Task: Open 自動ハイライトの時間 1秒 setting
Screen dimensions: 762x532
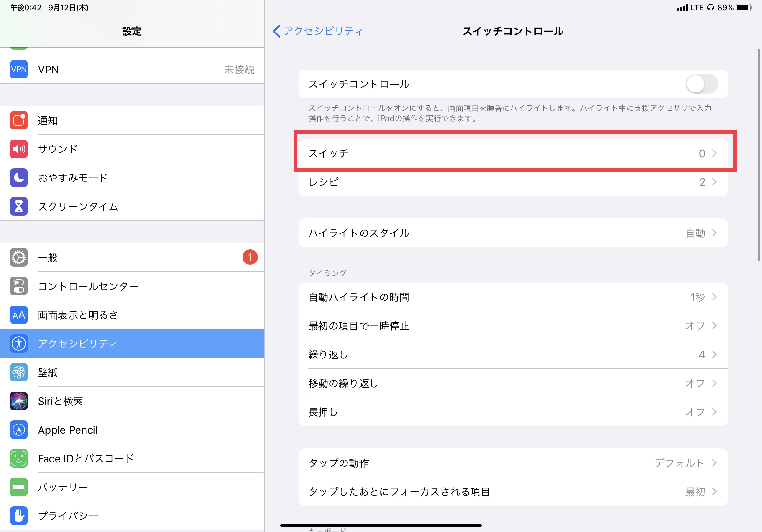Action: coord(513,297)
